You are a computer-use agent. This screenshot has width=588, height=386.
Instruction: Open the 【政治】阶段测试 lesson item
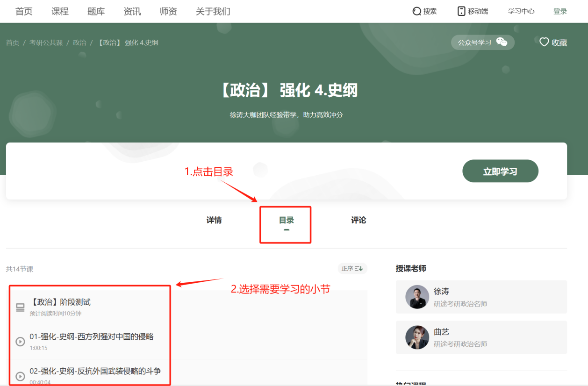[188, 307]
